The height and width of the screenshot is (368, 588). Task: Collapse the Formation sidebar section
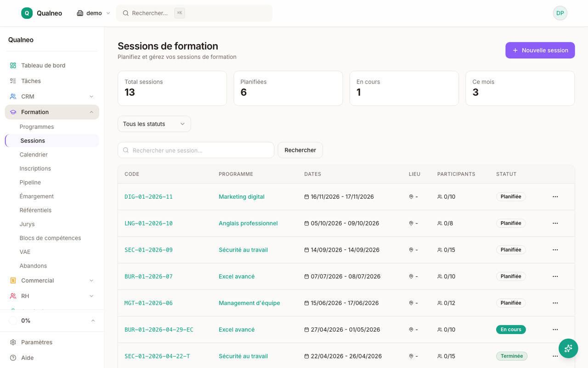click(x=52, y=112)
